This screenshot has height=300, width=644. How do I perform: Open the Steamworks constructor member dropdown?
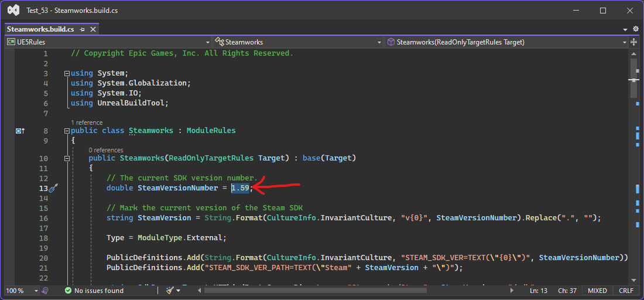click(x=506, y=42)
